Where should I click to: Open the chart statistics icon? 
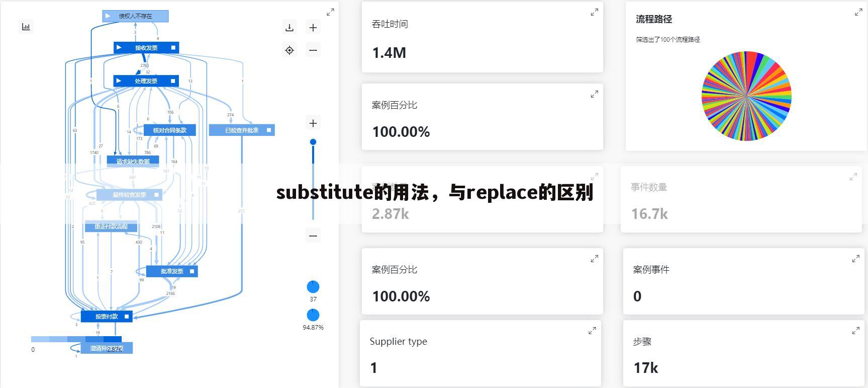click(x=26, y=27)
